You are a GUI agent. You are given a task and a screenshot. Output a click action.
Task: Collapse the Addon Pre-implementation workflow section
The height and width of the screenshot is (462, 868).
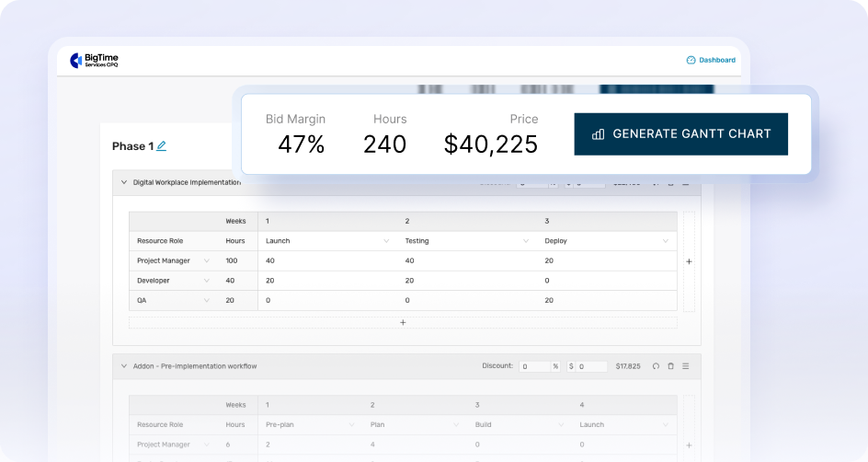123,365
